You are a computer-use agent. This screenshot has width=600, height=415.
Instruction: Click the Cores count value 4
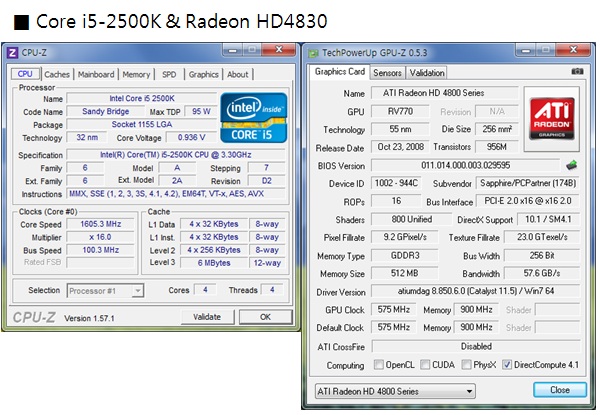(205, 290)
